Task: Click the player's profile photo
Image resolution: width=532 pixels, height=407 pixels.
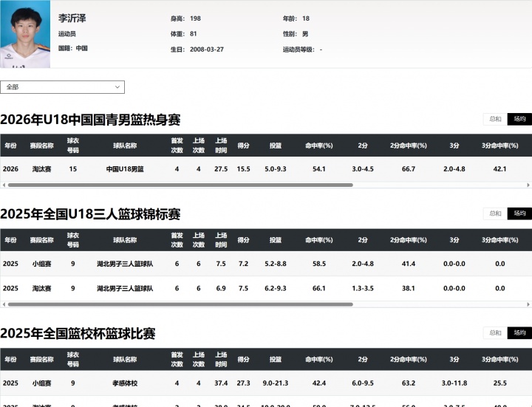Action: (24, 34)
